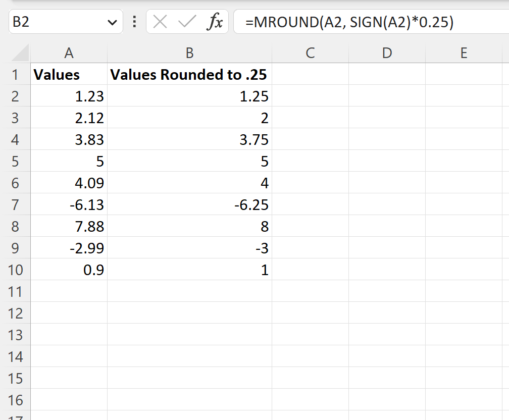This screenshot has height=420, width=509.
Task: Select the cell labeled Values Rounded to .25
Action: [189, 74]
